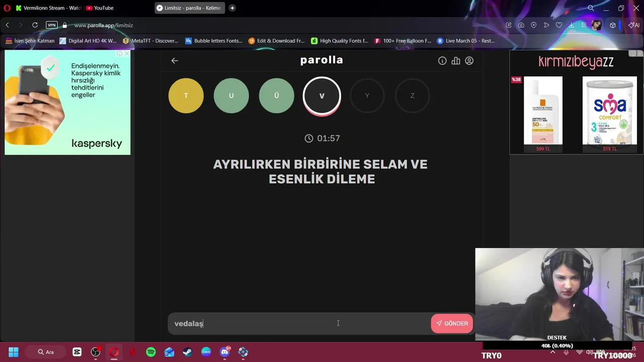Take a snapshot with the camera icon
Image resolution: width=644 pixels, height=362 pixels.
[x=521, y=25]
